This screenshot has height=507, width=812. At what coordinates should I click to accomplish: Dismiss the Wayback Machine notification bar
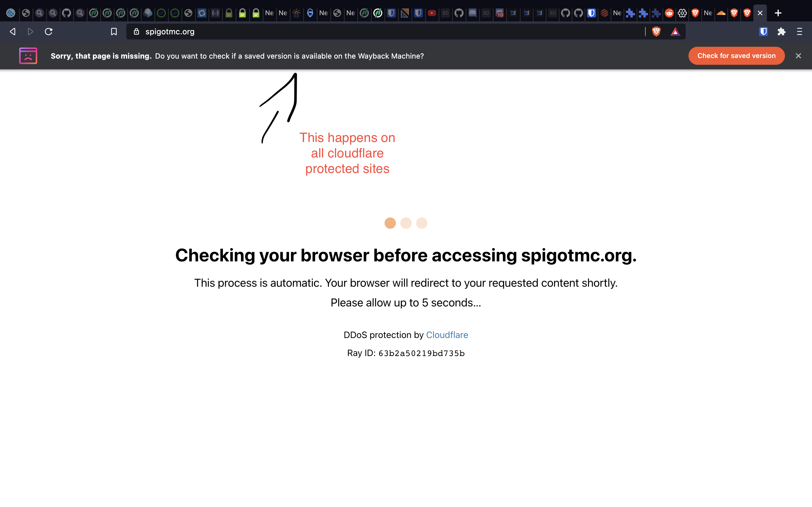pos(798,56)
